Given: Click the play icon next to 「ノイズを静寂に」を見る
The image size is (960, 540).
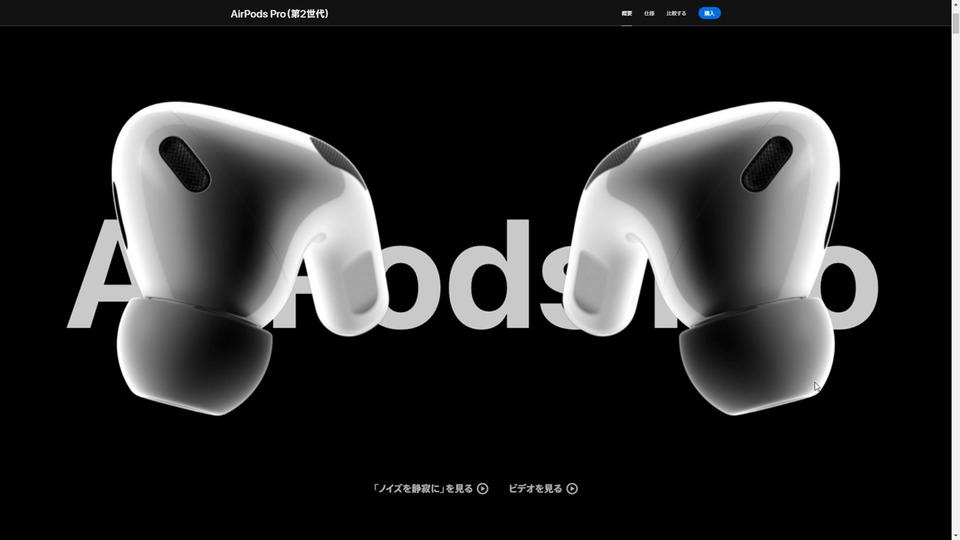Looking at the screenshot, I should 482,489.
